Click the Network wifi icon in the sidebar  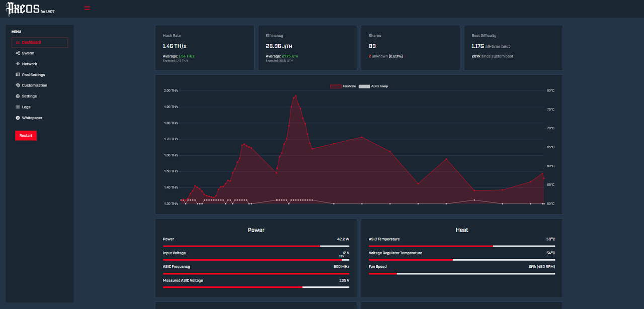click(x=18, y=64)
